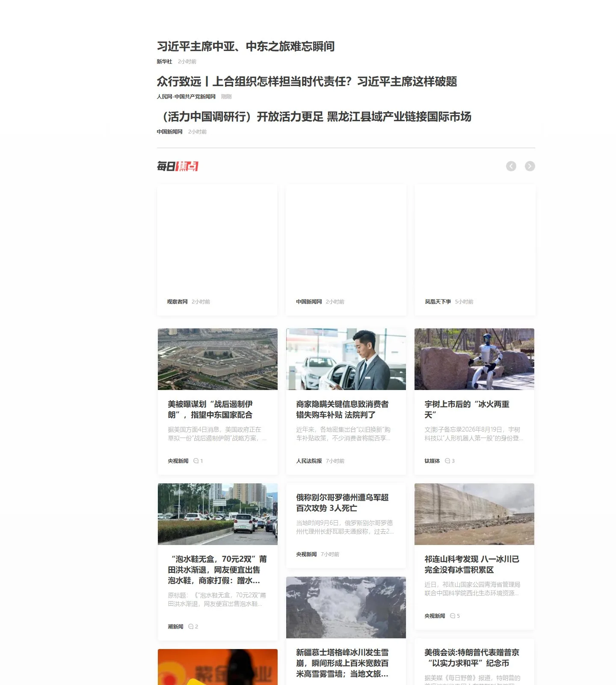Click 钛媒体 source label
Image resolution: width=616 pixels, height=685 pixels.
pyautogui.click(x=432, y=461)
